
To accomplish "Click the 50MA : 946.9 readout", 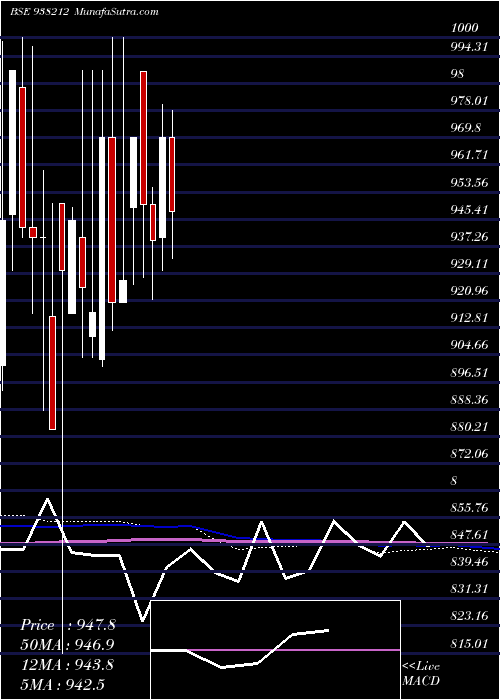I will [67, 645].
